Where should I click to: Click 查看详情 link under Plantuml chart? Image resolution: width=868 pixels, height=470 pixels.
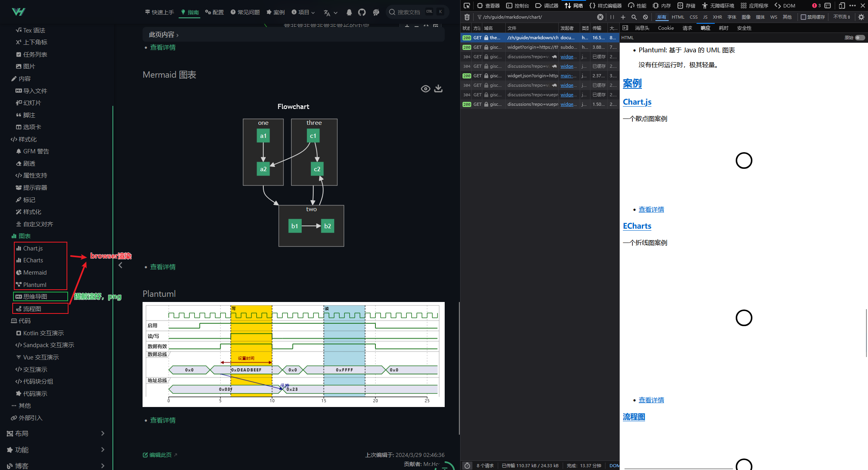tap(163, 420)
